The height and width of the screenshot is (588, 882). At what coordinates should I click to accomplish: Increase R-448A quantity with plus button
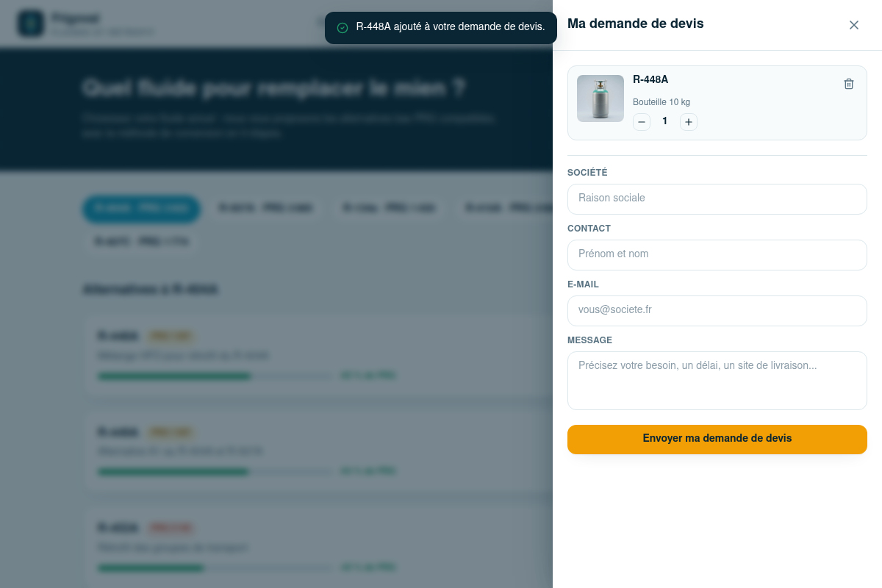(689, 122)
